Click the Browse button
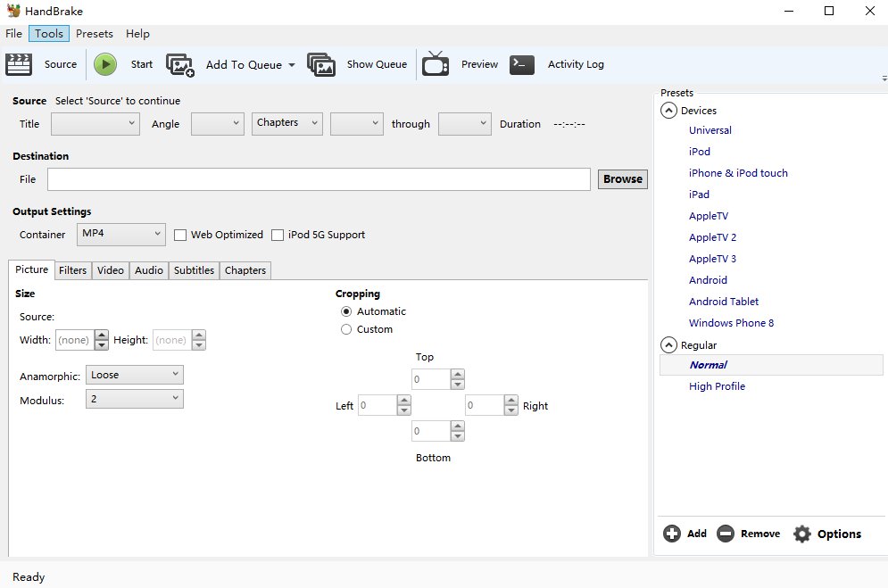 coord(622,179)
